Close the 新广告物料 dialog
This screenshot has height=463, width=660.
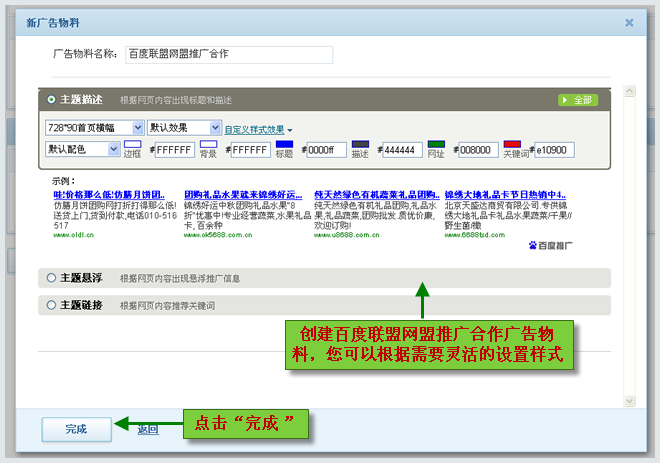click(629, 23)
